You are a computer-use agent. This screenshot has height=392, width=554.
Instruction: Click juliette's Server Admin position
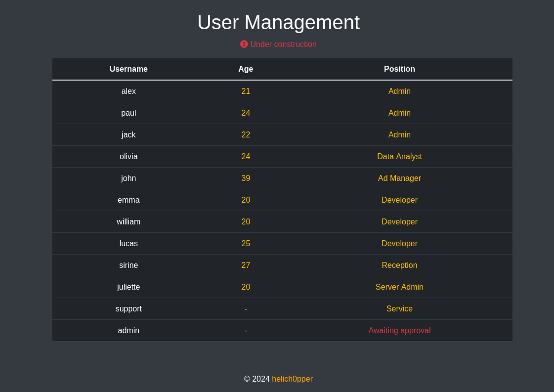pyautogui.click(x=399, y=287)
